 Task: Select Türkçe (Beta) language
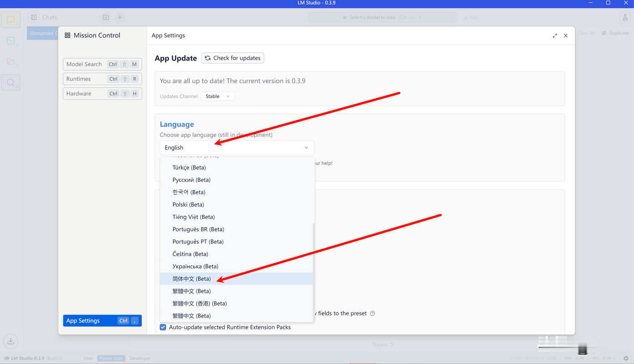(236, 167)
